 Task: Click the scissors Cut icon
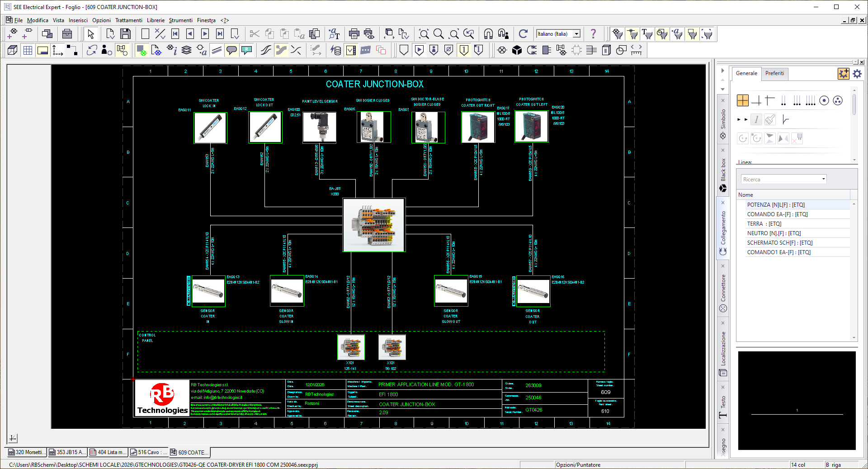pos(255,34)
